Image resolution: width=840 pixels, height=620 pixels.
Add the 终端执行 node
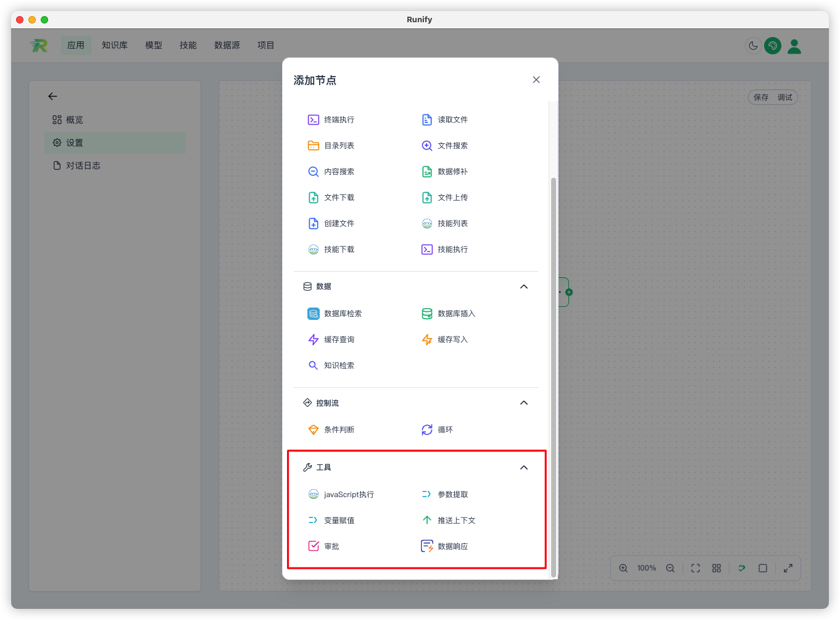tap(331, 120)
